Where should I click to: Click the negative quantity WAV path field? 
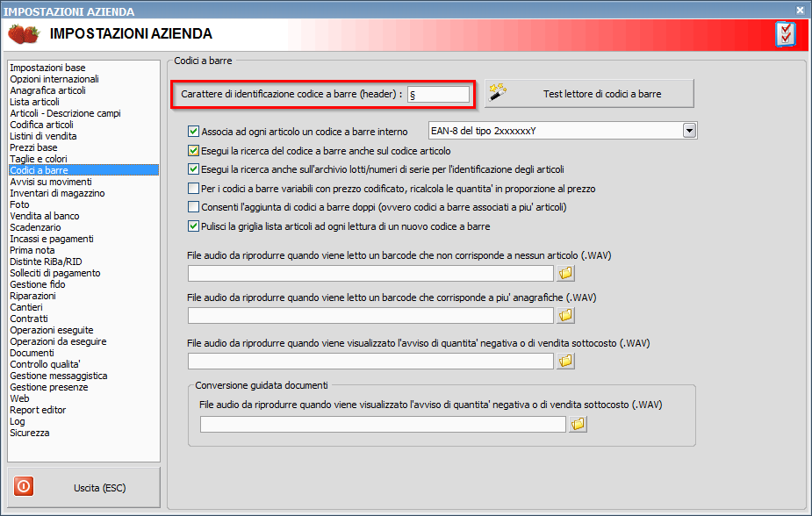tap(370, 362)
